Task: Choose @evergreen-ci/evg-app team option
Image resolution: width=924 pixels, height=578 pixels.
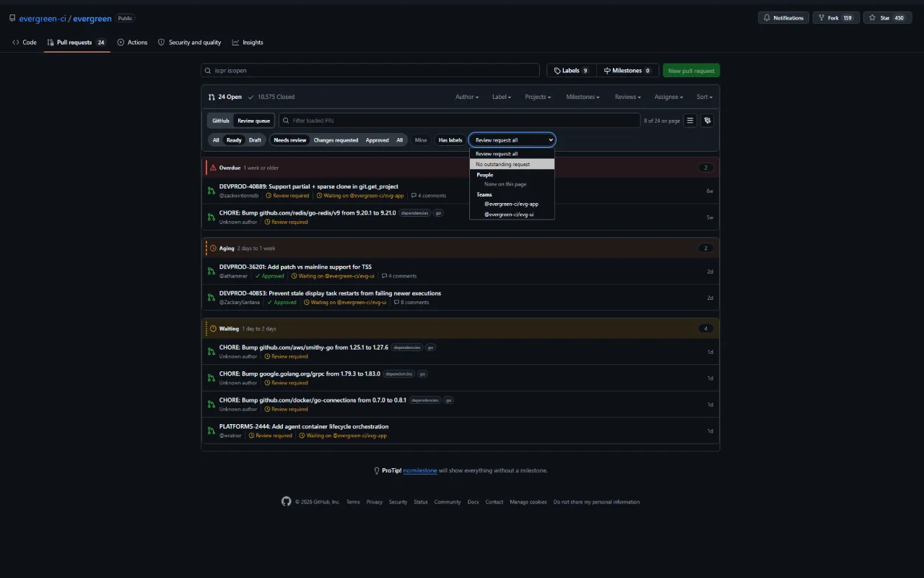Action: [x=512, y=204]
